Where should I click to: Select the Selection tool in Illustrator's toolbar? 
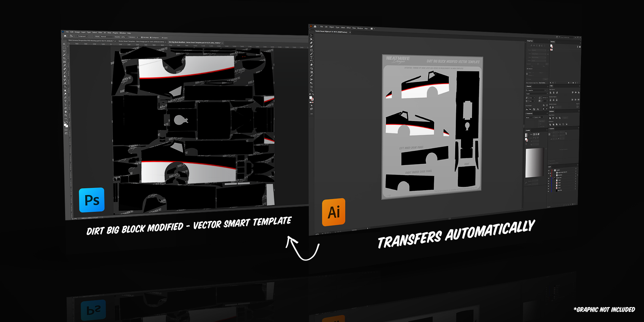pyautogui.click(x=311, y=35)
